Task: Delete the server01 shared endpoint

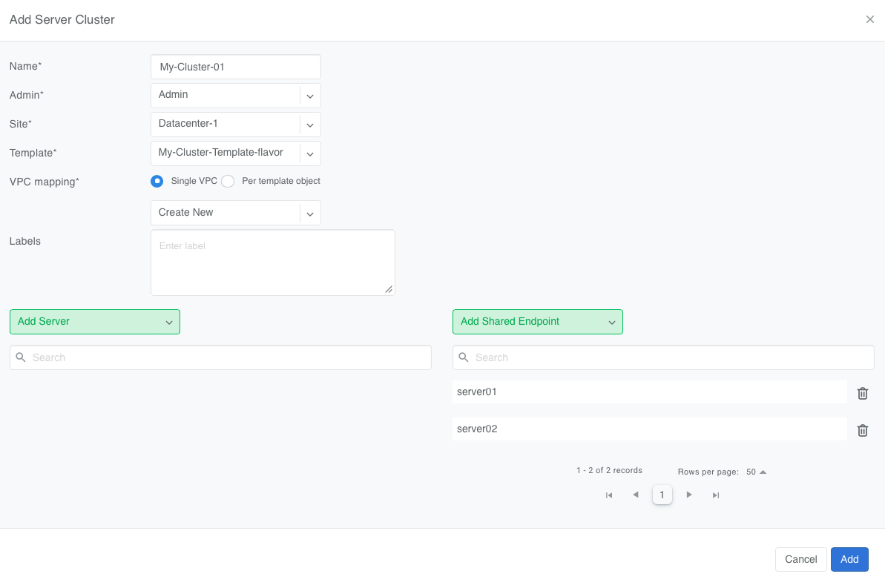Action: coord(863,393)
